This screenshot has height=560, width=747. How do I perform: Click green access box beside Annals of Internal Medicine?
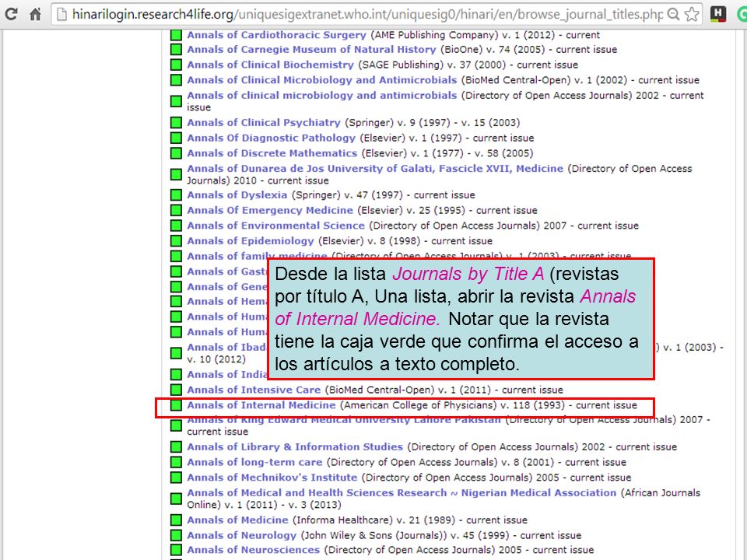[x=177, y=404]
